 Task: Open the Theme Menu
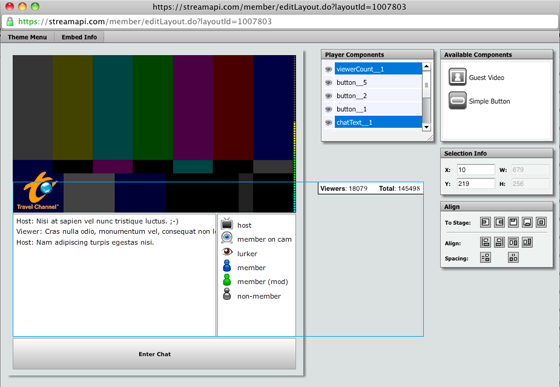(28, 37)
